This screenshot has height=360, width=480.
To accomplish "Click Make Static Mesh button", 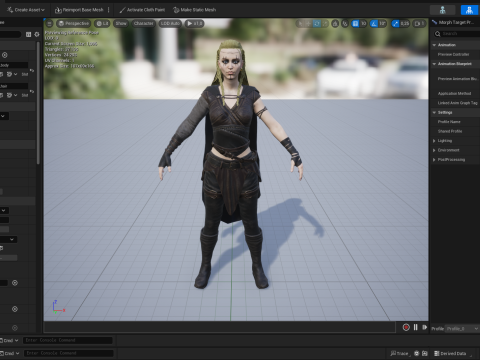I will (195, 10).
